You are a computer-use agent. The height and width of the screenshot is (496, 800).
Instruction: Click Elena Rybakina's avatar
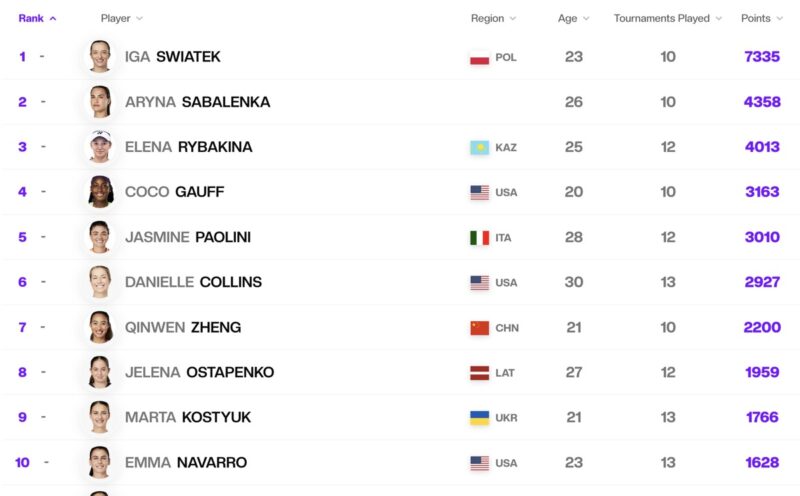tap(101, 146)
